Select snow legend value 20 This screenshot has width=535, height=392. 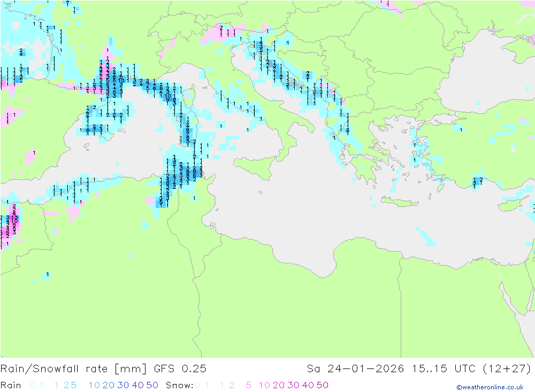279,385
